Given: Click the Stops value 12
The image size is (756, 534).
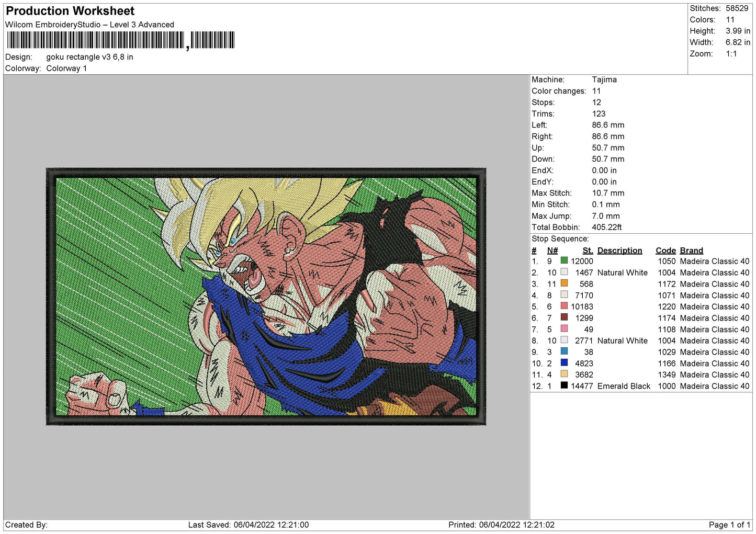Looking at the screenshot, I should [x=596, y=103].
